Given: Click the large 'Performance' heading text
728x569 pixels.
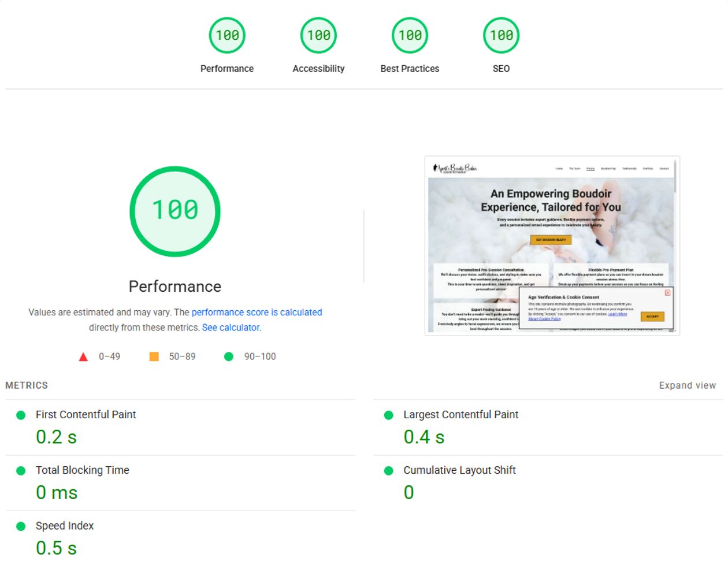Looking at the screenshot, I should point(175,287).
